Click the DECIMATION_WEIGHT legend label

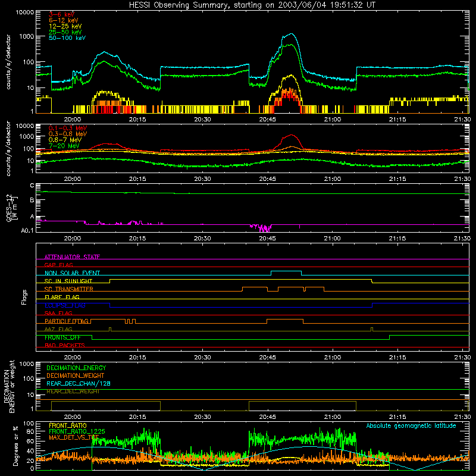[x=76, y=375]
